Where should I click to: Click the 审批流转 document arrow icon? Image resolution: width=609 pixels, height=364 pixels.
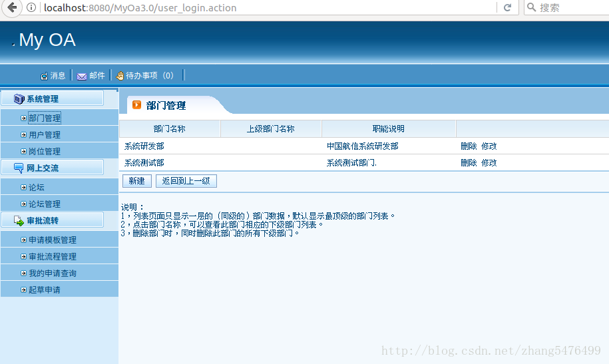click(19, 221)
